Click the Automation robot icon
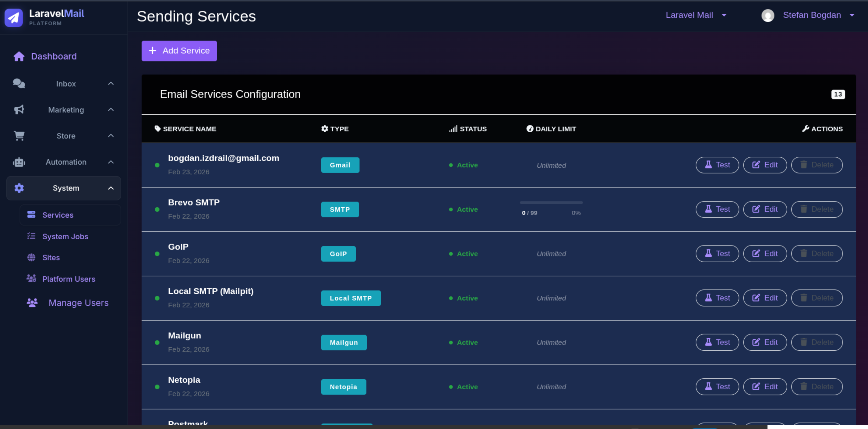This screenshot has width=868, height=429. click(x=19, y=162)
